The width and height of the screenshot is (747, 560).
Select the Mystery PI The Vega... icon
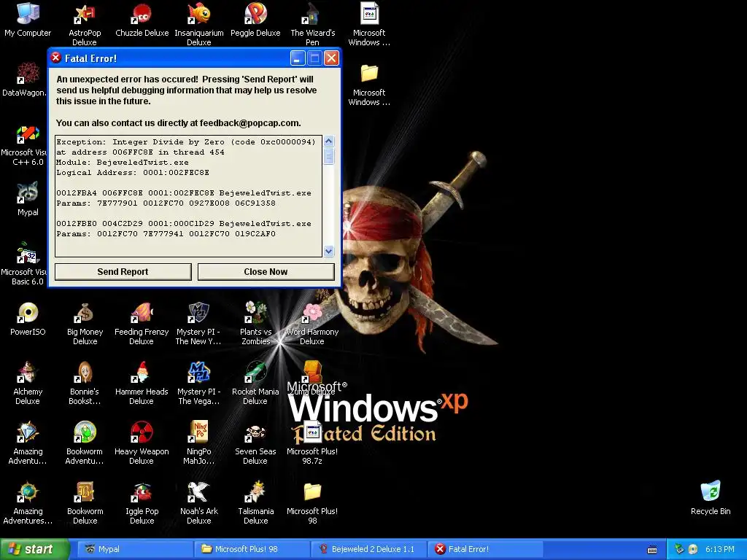[x=198, y=373]
